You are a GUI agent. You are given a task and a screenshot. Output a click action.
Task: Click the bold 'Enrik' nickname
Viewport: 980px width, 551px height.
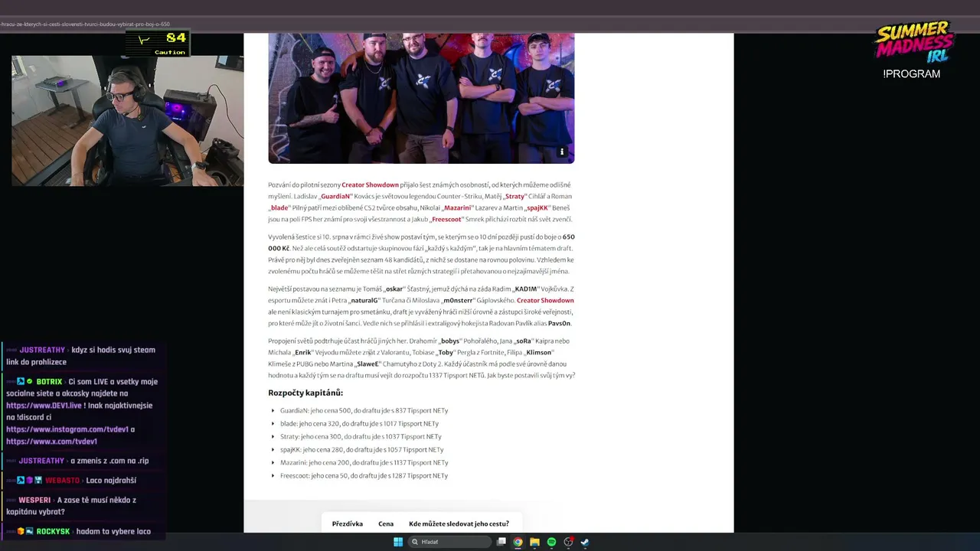tap(302, 352)
